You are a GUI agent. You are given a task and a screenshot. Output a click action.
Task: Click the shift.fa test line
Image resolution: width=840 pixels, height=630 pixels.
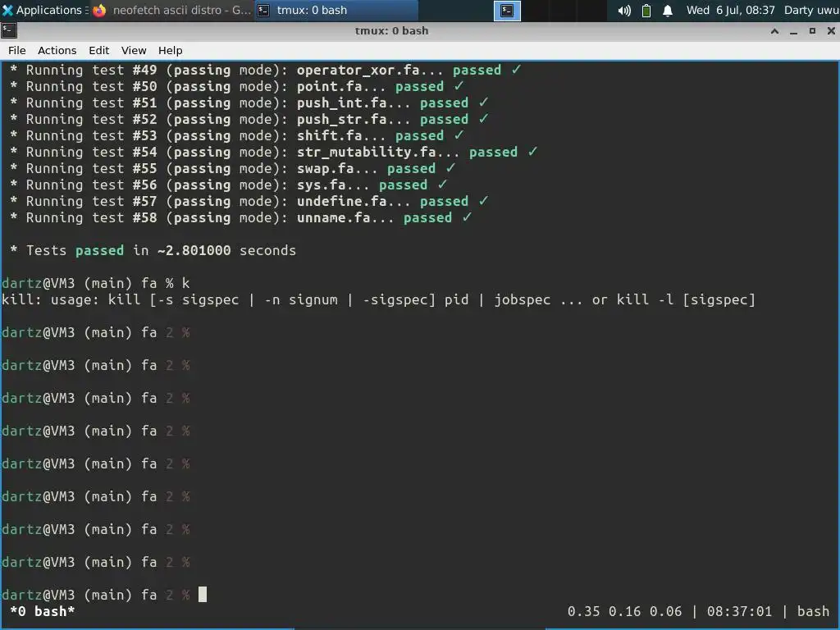pyautogui.click(x=237, y=135)
